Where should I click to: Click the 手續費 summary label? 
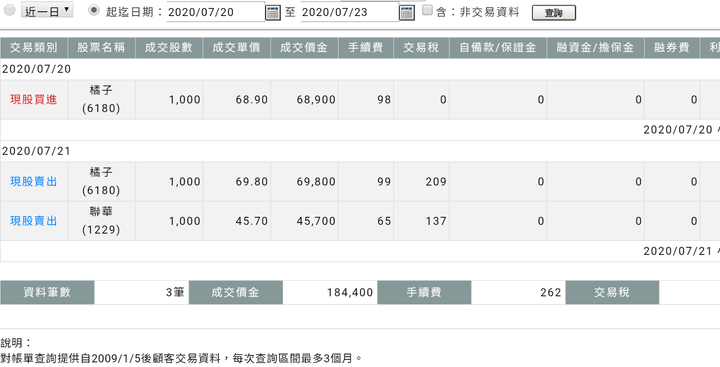tap(424, 293)
